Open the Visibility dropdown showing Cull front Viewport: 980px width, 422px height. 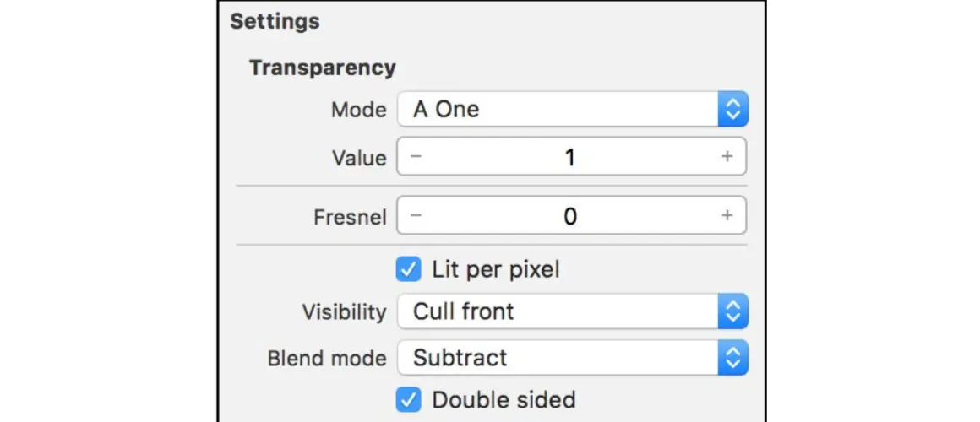point(558,311)
